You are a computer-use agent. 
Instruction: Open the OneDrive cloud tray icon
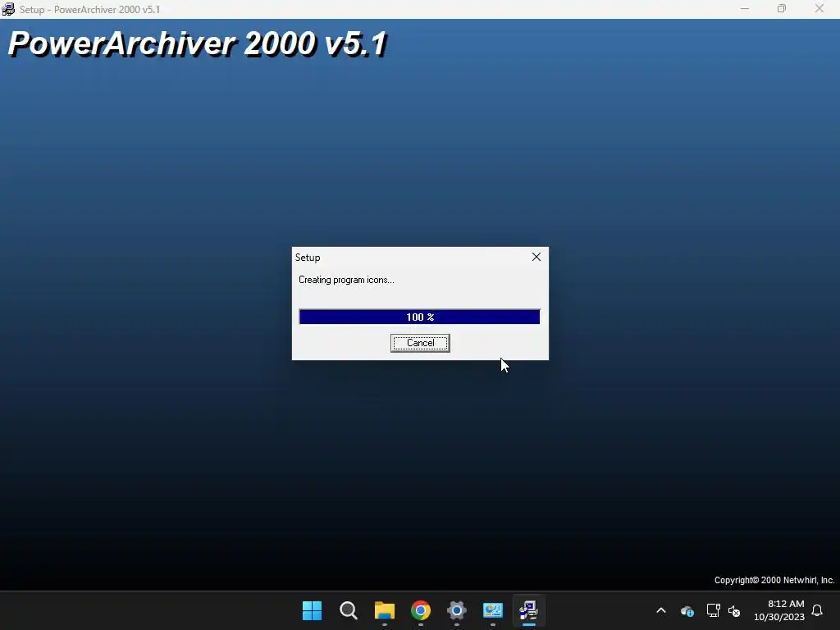[687, 610]
